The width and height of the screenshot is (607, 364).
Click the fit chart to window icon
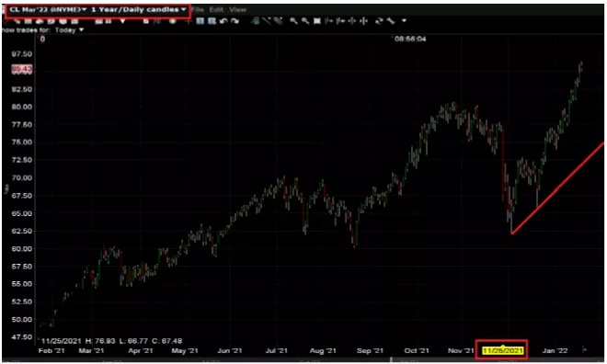click(x=317, y=21)
